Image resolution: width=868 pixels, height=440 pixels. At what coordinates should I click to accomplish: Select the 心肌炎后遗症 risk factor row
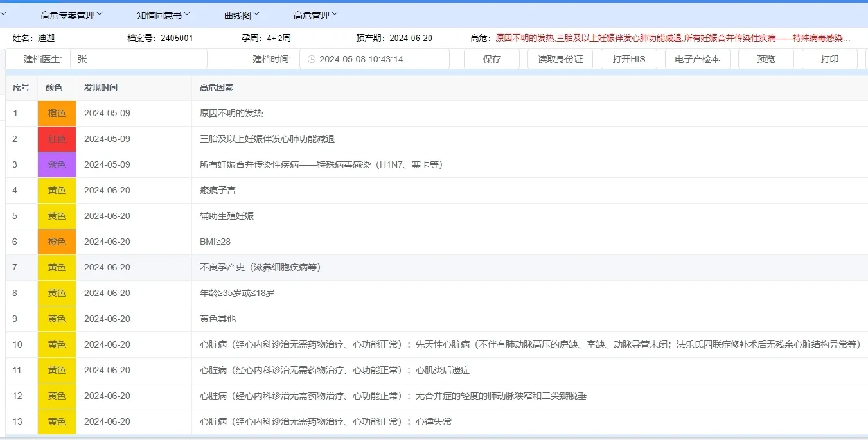(x=437, y=370)
